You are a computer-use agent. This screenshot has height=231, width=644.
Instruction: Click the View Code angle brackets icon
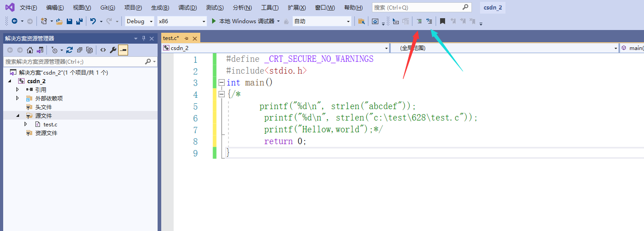103,50
